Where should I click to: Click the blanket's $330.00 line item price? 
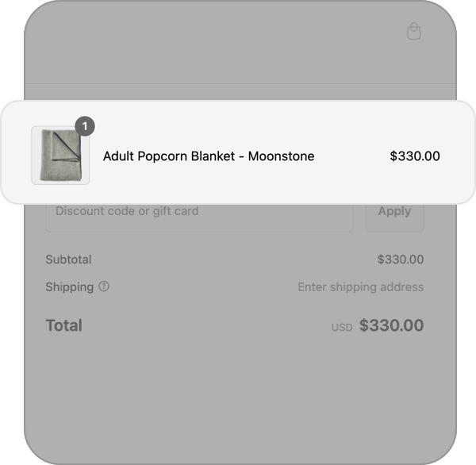[x=414, y=156]
